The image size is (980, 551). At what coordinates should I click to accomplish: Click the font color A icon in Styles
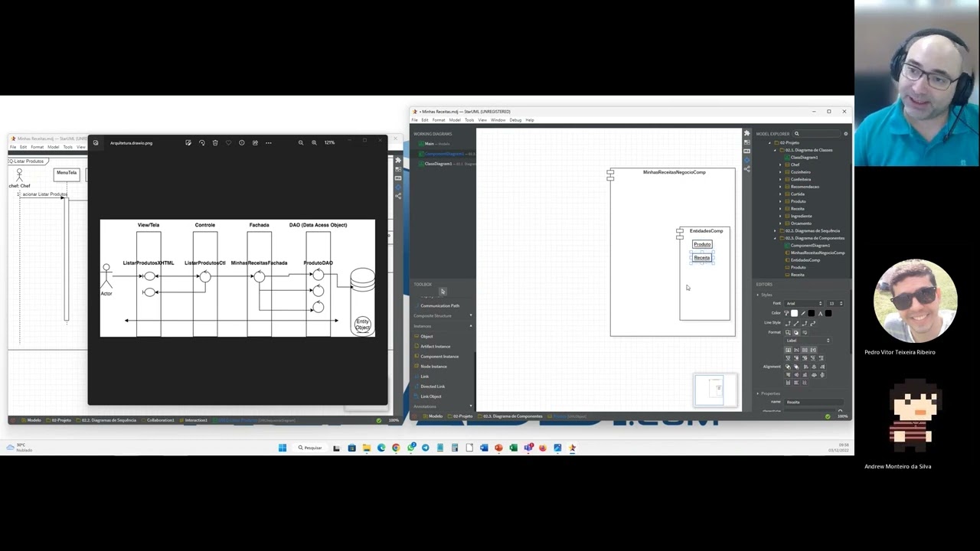tap(821, 313)
